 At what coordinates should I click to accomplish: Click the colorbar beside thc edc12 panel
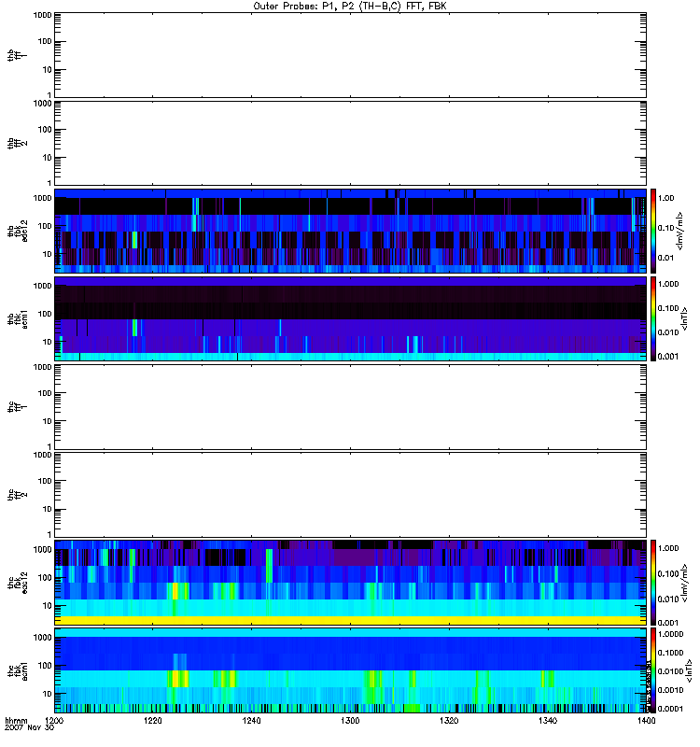[654, 582]
